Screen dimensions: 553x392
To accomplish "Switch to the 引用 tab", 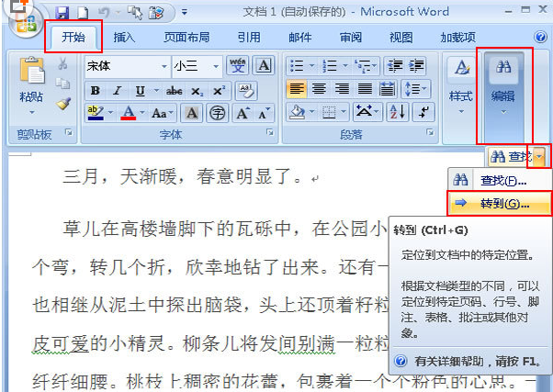I will pos(249,37).
